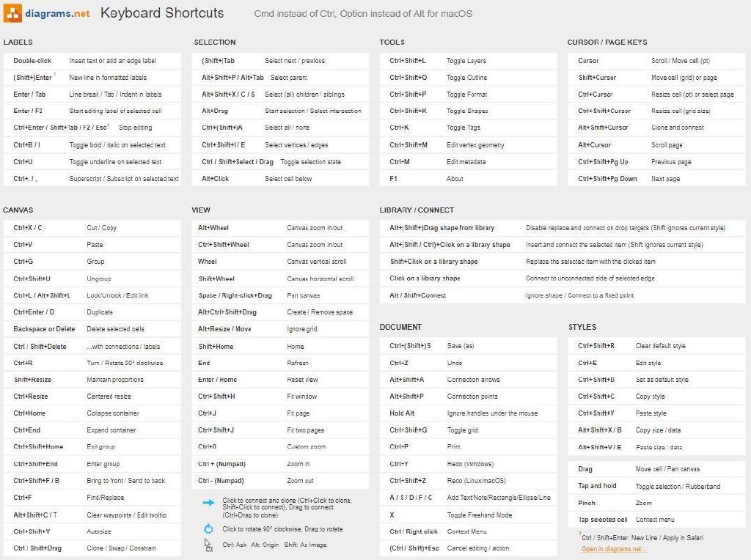This screenshot has width=751, height=560.
Task: Click the Ctrl+Home Collapse container entry
Action: click(92, 413)
